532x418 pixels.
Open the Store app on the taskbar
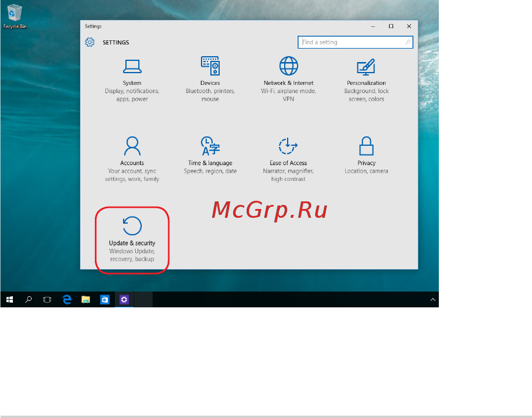click(105, 299)
